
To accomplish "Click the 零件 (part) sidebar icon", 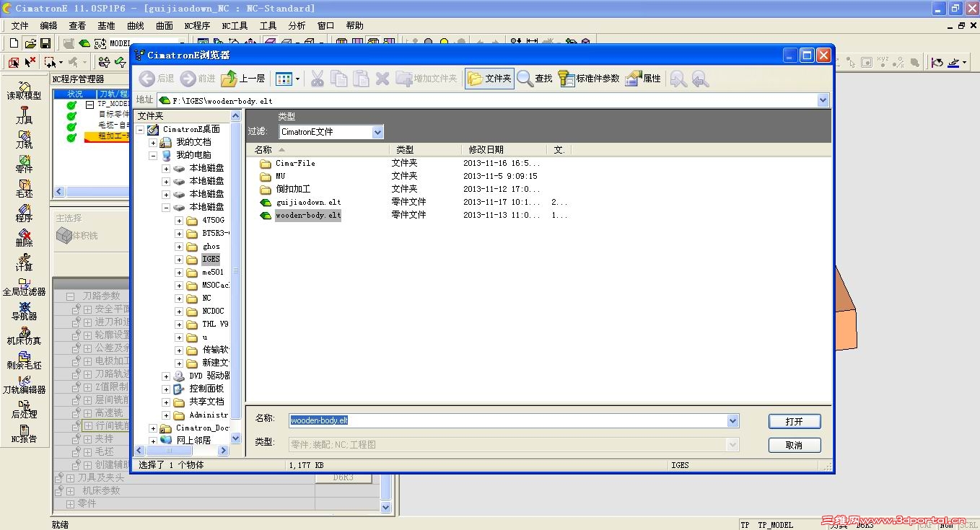I will coord(24,164).
